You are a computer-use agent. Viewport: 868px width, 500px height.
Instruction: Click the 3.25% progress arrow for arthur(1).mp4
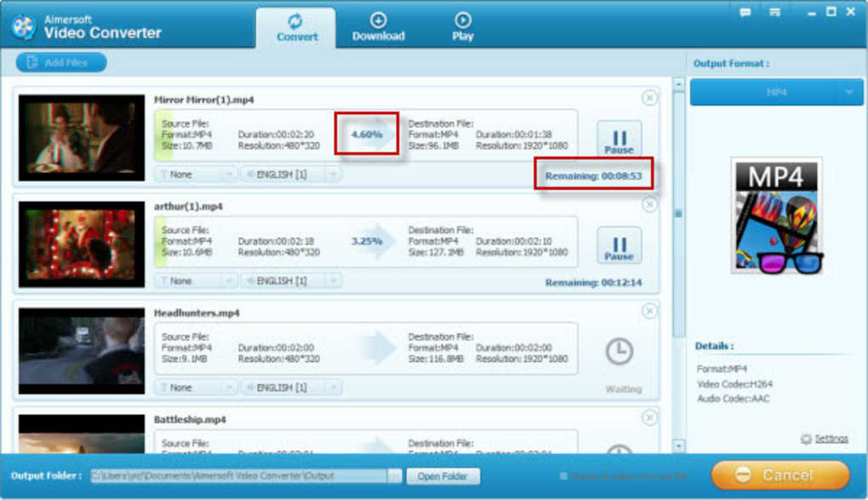pos(373,240)
